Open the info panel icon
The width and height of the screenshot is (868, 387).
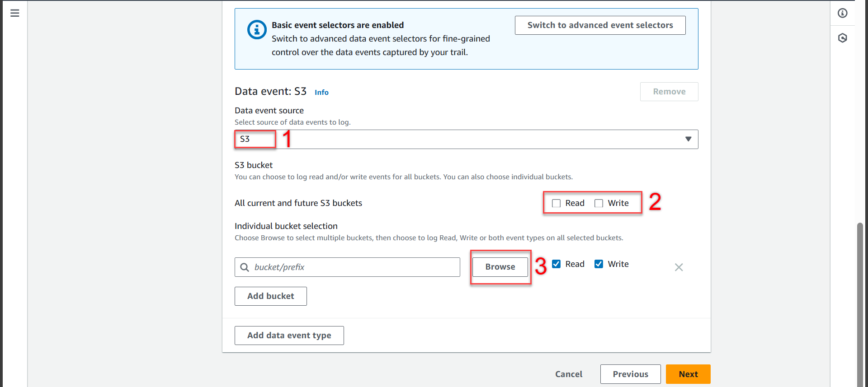[842, 13]
